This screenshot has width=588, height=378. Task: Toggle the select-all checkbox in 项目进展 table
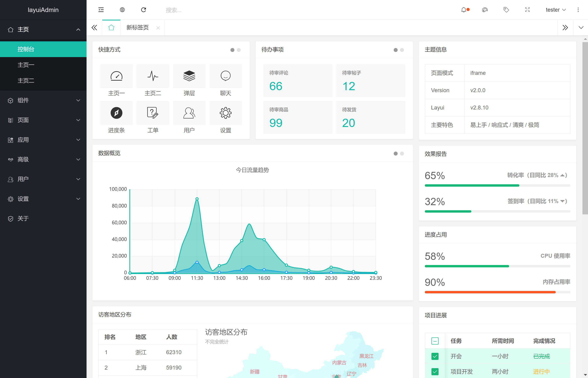pos(435,341)
